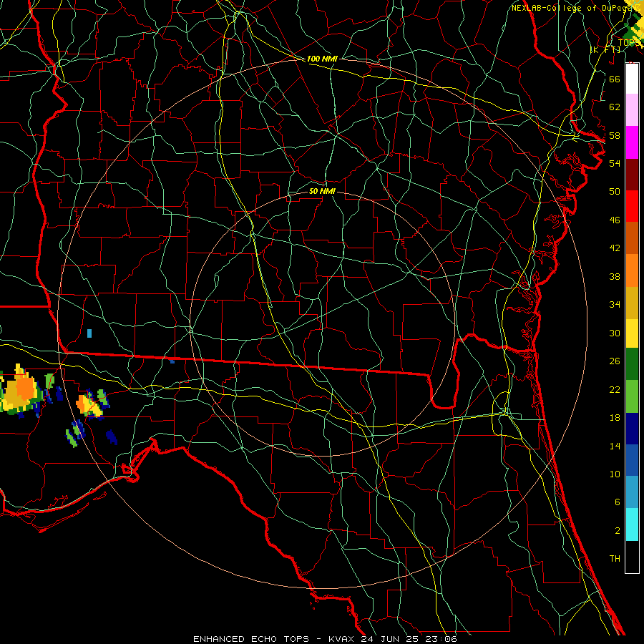The height and width of the screenshot is (644, 644).
Task: Click the navy blue legend swatch
Action: [632, 429]
